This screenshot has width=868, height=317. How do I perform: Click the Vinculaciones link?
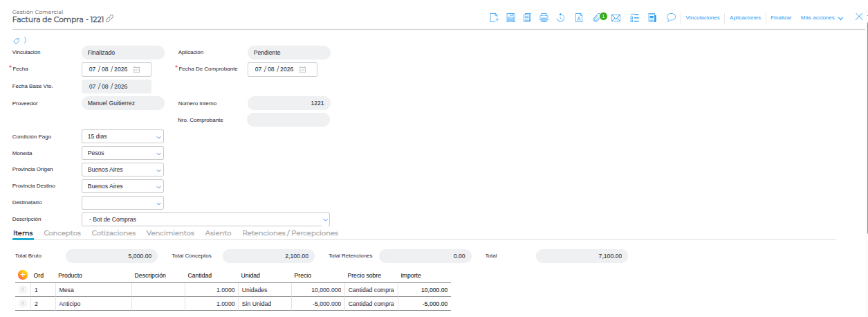[x=703, y=18]
